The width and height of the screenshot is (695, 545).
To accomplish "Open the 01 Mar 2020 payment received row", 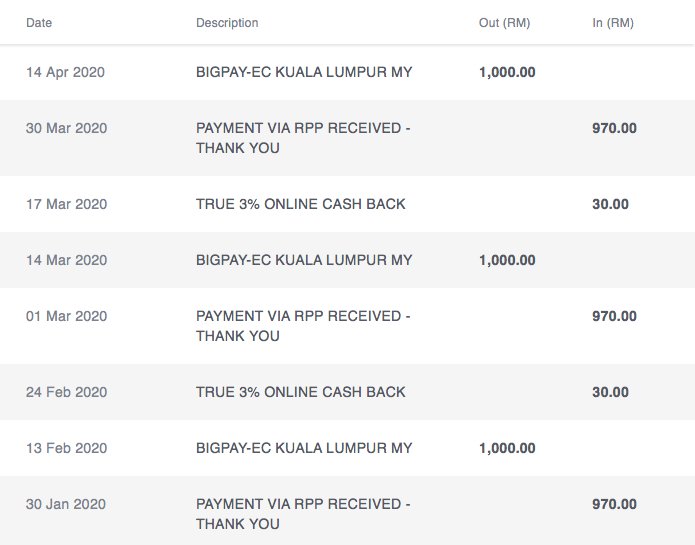I will coord(348,326).
